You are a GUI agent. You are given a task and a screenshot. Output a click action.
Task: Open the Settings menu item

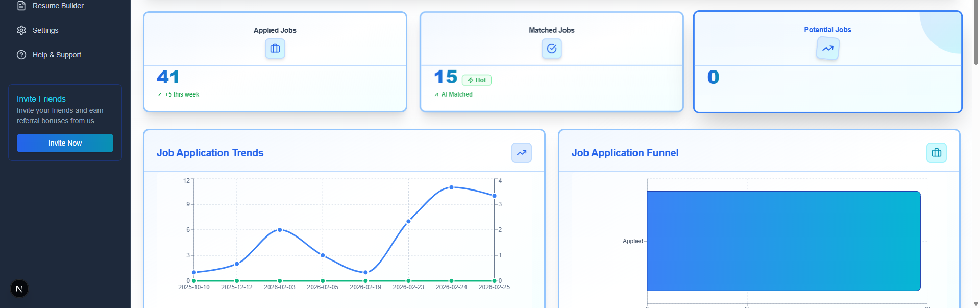(x=45, y=30)
